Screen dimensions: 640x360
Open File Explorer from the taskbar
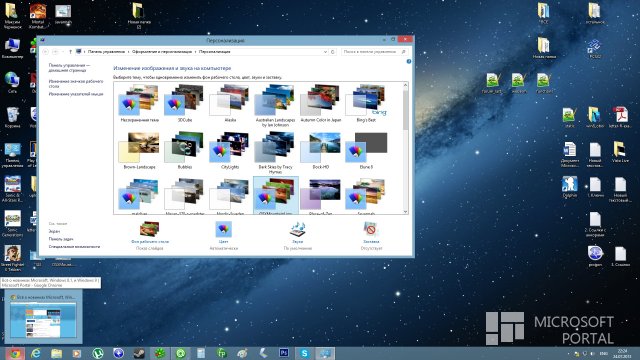pos(57,353)
